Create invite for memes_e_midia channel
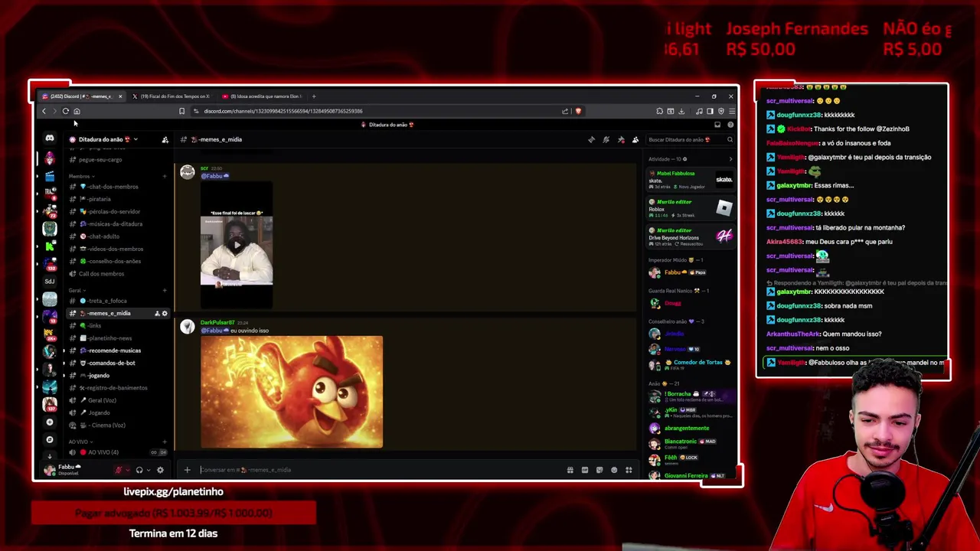The image size is (980, 551). pyautogui.click(x=157, y=313)
